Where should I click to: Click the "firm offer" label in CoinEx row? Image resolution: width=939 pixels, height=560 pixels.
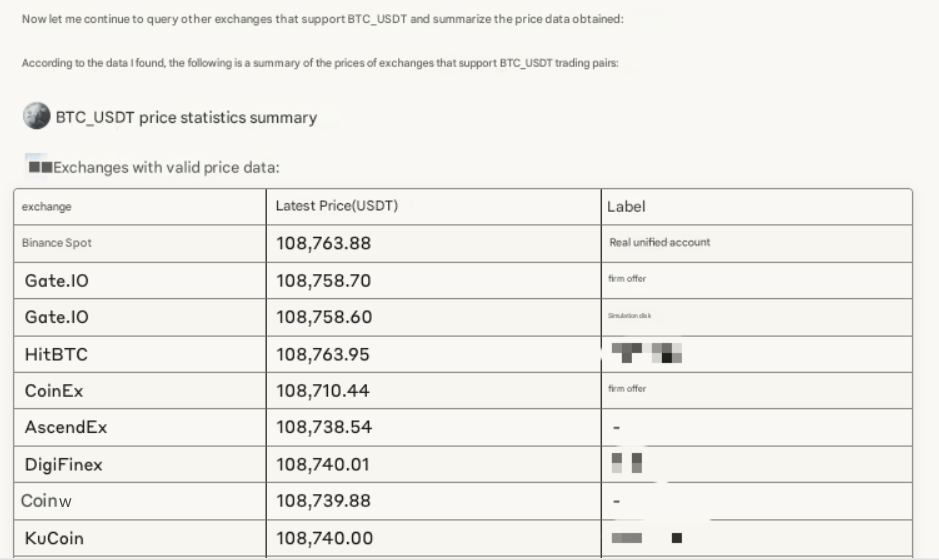[x=627, y=389]
